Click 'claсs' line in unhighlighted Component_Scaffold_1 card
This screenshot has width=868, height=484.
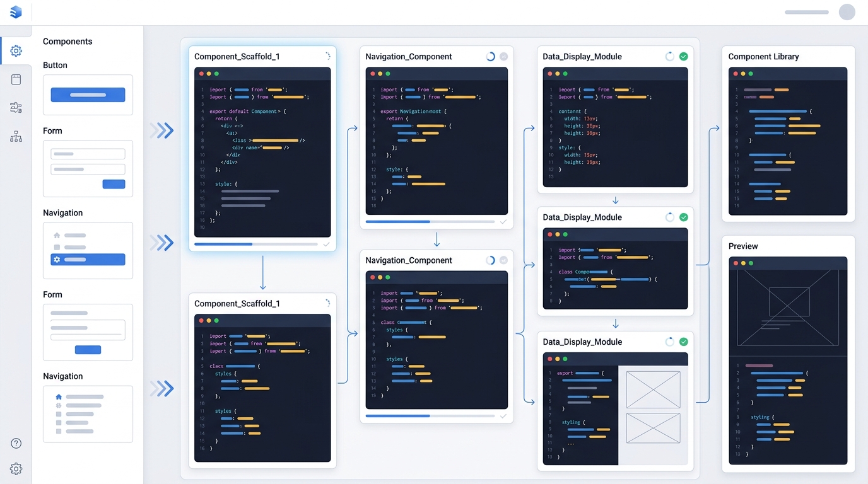[x=235, y=366]
